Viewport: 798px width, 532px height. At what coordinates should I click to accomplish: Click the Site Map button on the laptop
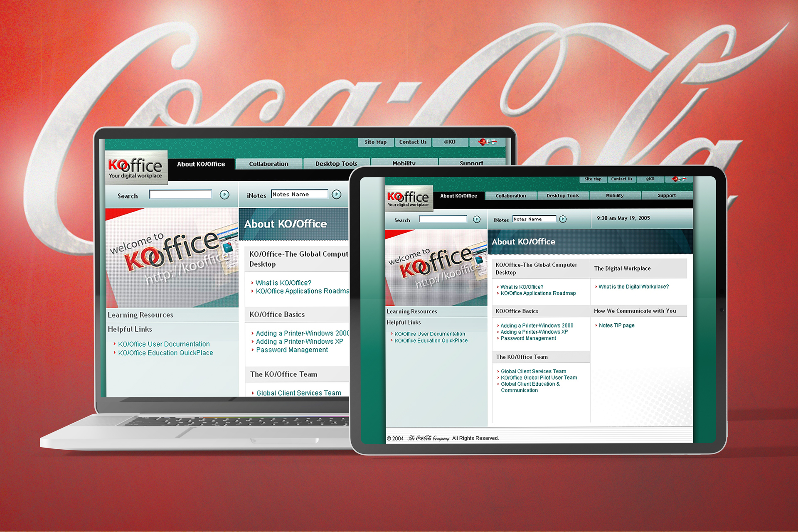coord(375,142)
